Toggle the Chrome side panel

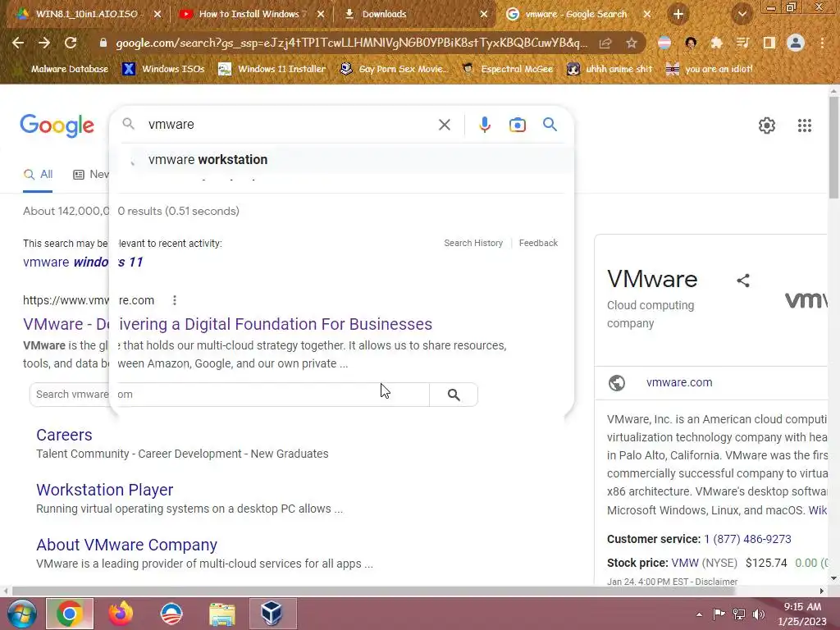pyautogui.click(x=769, y=43)
